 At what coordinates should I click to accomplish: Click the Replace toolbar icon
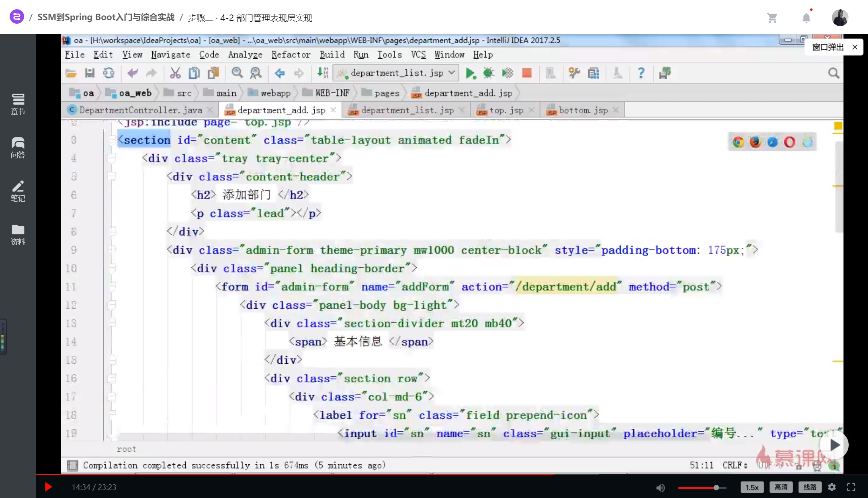pyautogui.click(x=256, y=73)
